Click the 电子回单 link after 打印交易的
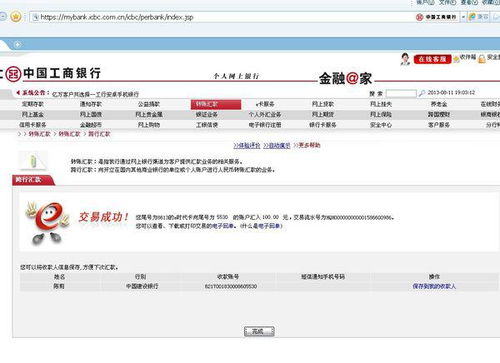Screen dimensions: 500x363 (x=224, y=226)
